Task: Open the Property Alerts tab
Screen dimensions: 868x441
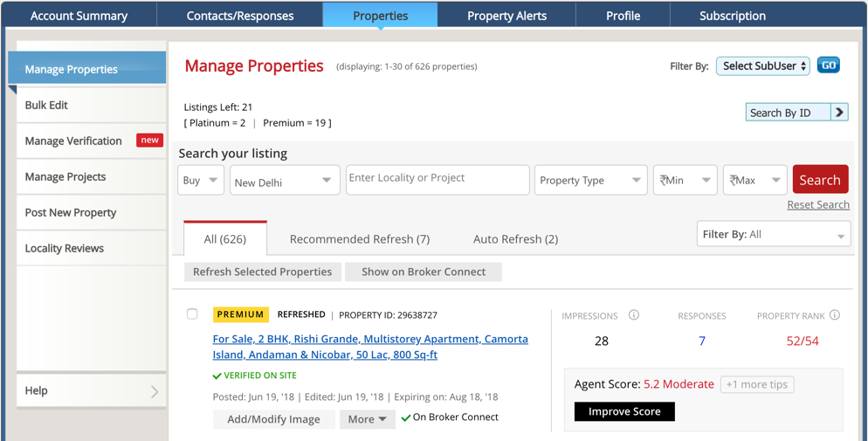Action: point(506,16)
